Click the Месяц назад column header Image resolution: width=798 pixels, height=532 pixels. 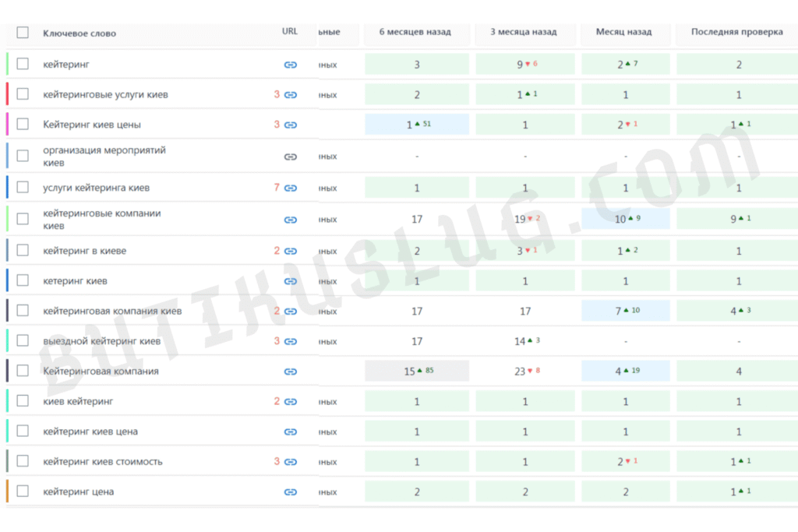[623, 32]
